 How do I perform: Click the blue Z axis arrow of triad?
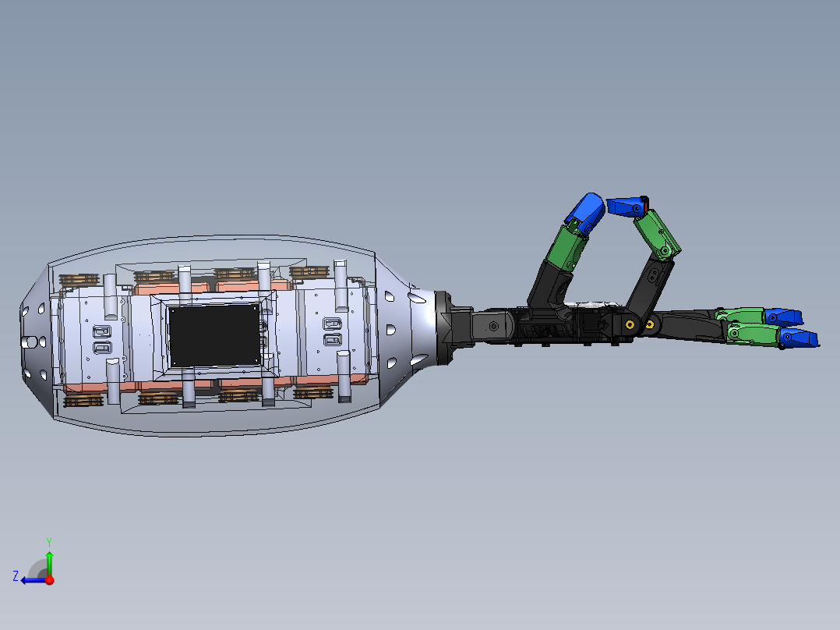(32, 581)
